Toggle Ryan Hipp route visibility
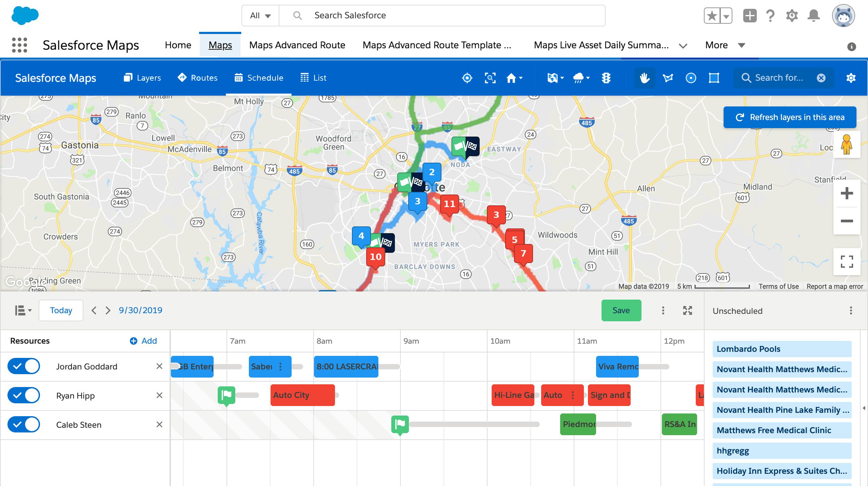 click(23, 396)
